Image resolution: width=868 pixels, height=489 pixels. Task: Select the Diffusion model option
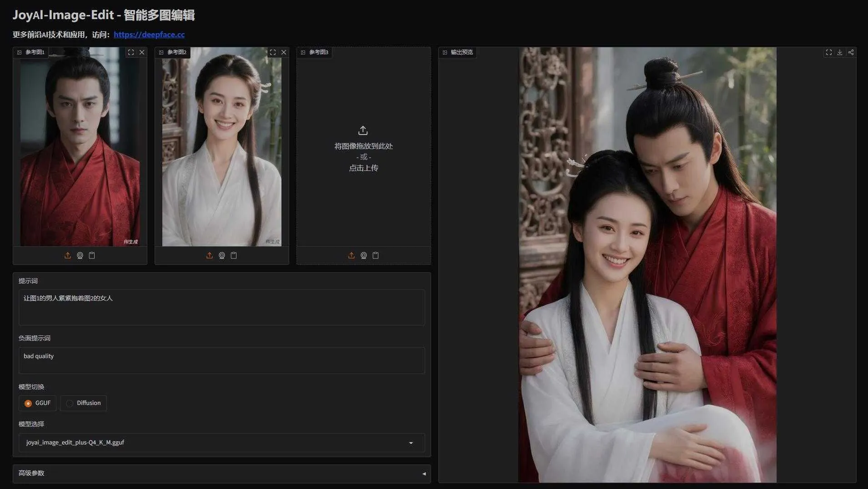pyautogui.click(x=84, y=403)
